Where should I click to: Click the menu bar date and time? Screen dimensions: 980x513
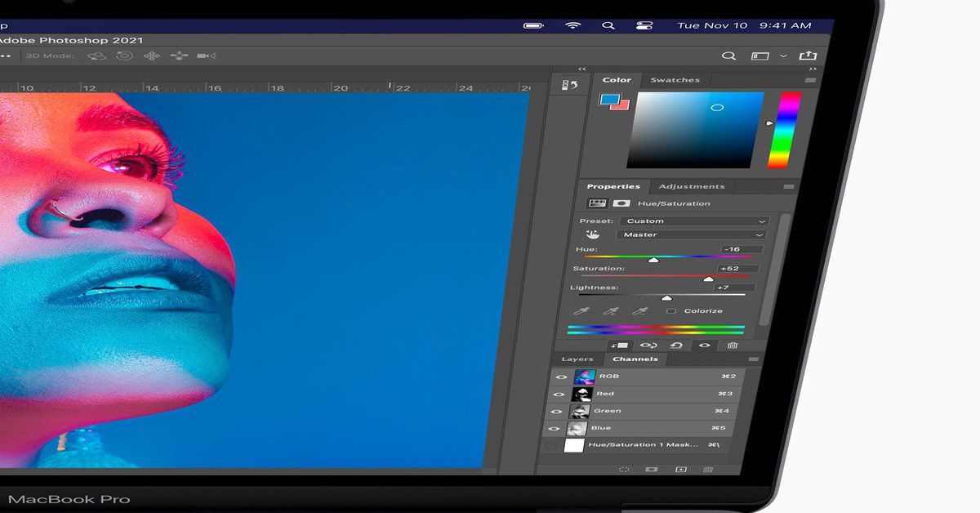[x=744, y=25]
